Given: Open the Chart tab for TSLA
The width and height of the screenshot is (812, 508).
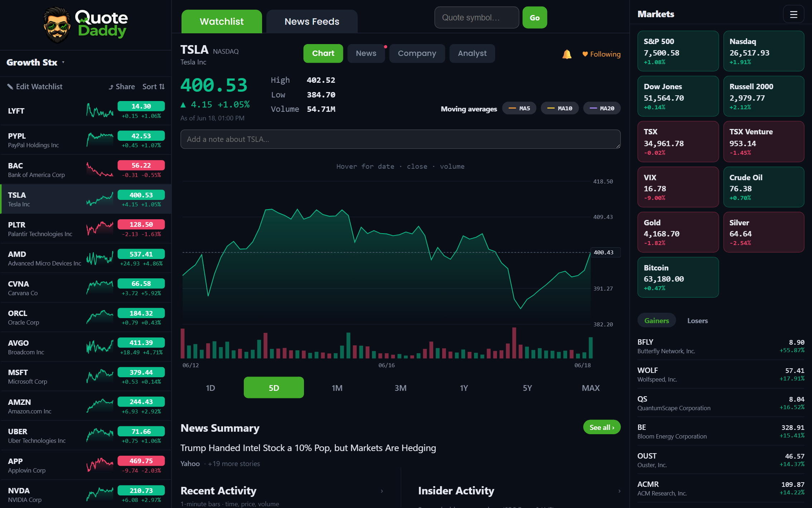Looking at the screenshot, I should point(323,53).
